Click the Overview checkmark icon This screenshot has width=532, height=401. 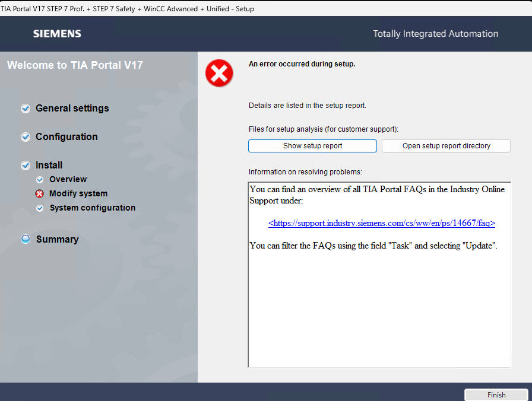[x=40, y=179]
